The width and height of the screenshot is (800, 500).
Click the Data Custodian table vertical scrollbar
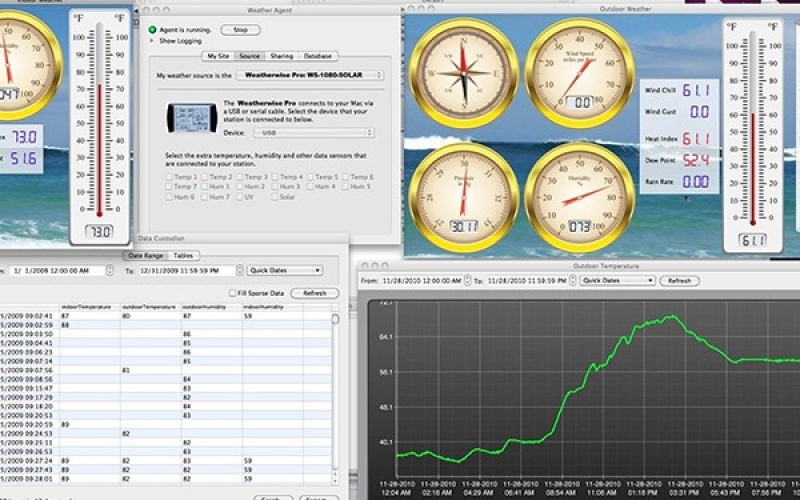334,400
